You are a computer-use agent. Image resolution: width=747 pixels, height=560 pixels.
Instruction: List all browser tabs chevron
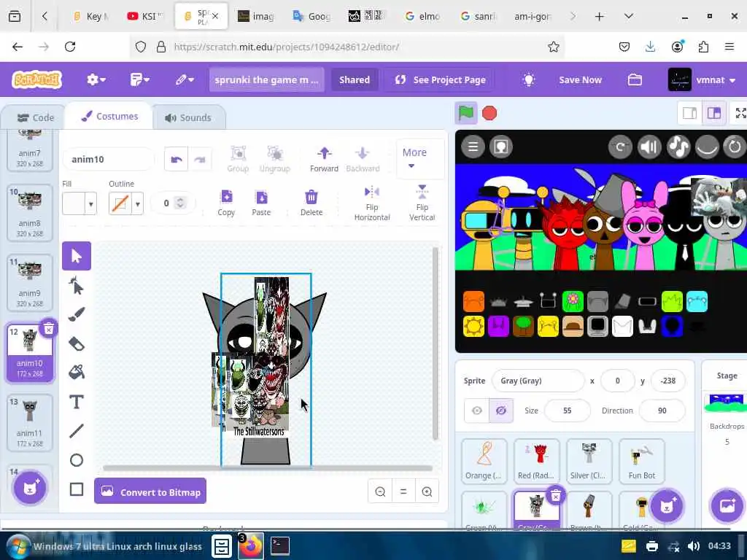628,16
